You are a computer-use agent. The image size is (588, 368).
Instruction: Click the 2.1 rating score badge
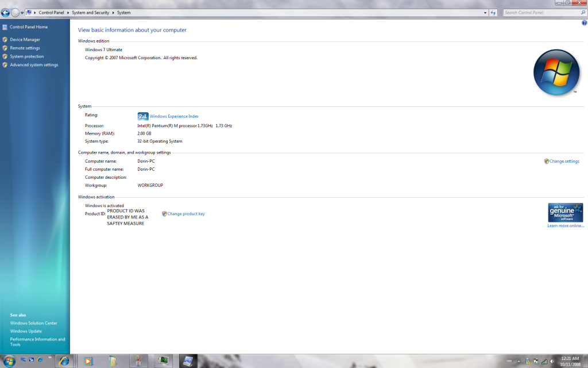point(143,116)
